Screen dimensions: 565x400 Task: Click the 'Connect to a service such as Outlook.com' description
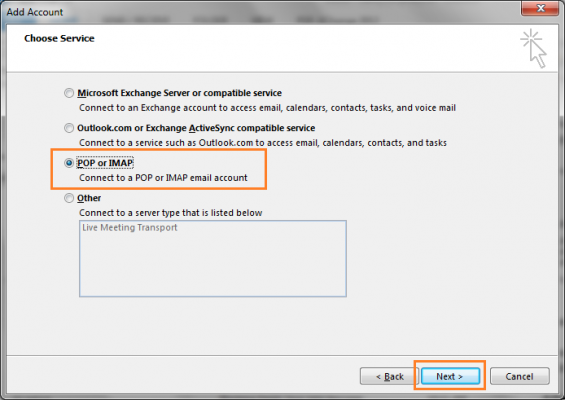pos(263,143)
